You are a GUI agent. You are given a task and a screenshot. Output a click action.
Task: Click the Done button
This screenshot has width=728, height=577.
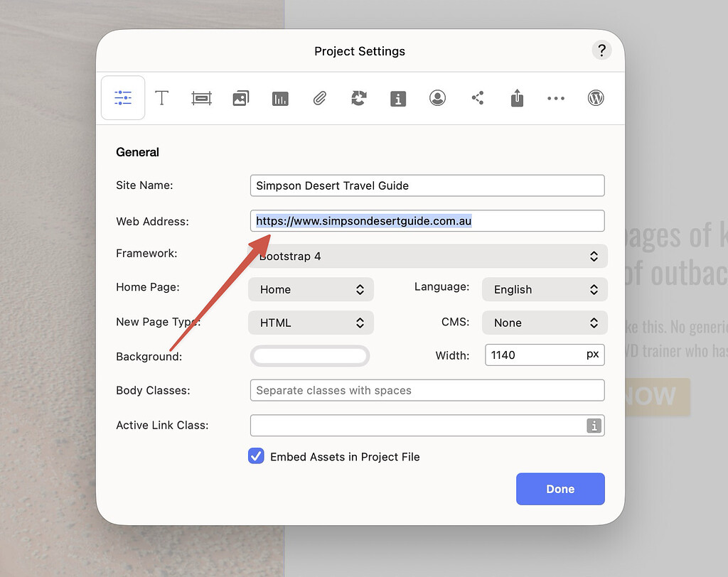click(560, 489)
